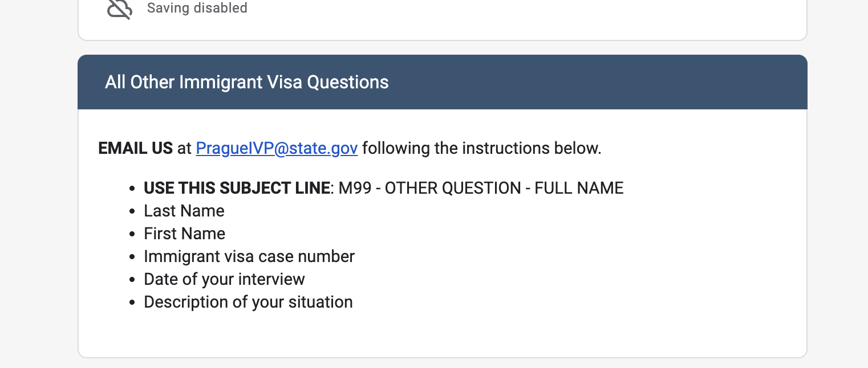This screenshot has height=368, width=868.
Task: Click the bullet point before 'Last Name'
Action: point(132,212)
